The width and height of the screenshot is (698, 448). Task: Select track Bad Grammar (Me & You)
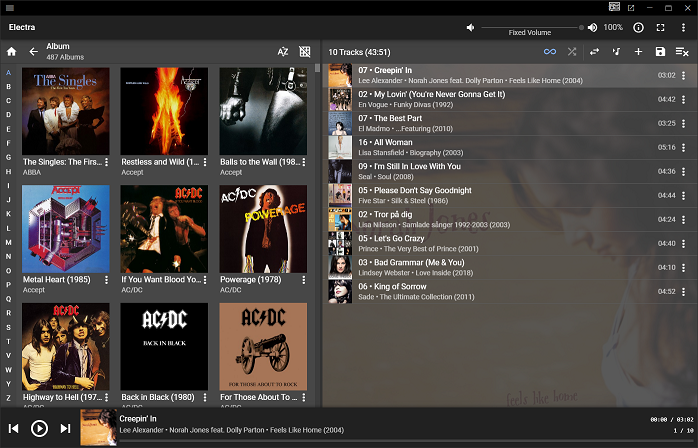[x=510, y=268]
